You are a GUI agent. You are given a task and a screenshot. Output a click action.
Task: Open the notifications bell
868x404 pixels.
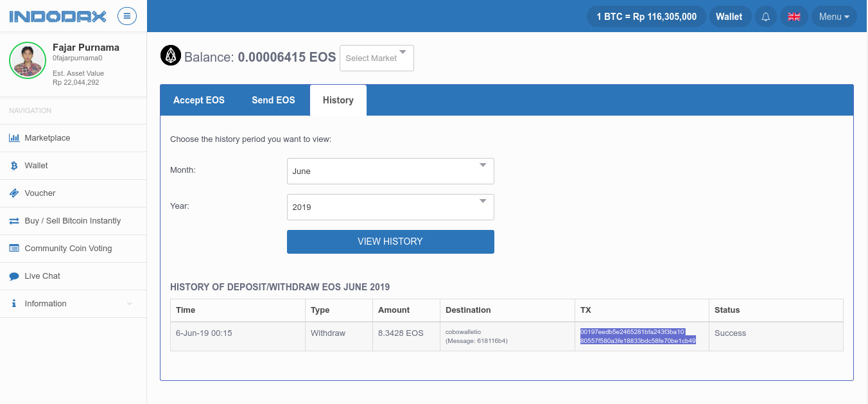[765, 17]
